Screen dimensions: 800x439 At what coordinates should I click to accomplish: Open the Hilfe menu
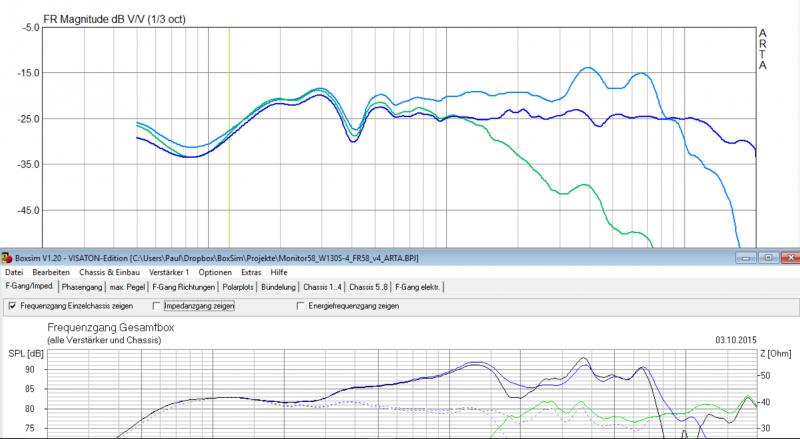[279, 273]
